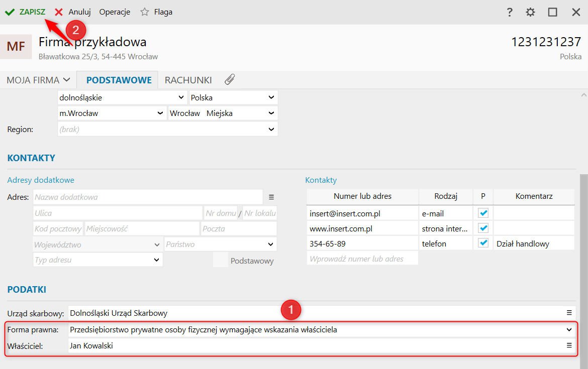This screenshot has height=369, width=588.
Task: Toggle the P checkbox for the e-mail row
Action: point(483,213)
